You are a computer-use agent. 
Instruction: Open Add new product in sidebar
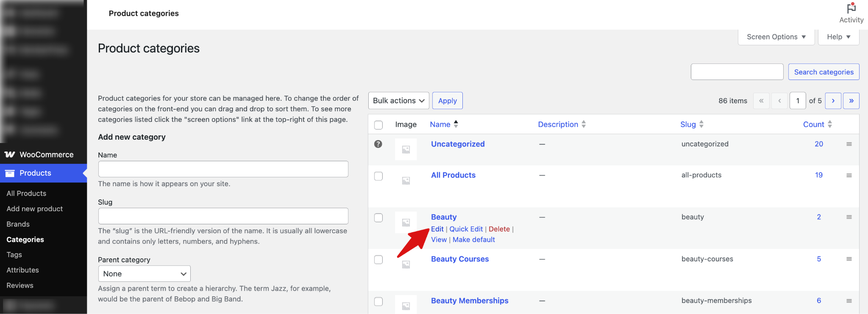tap(35, 209)
